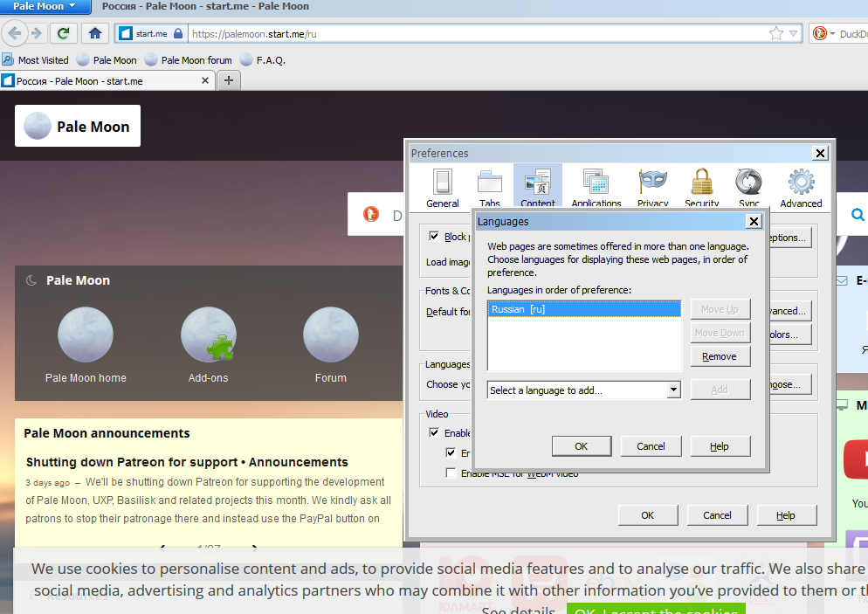Open the Forum shortcut moon icon
Viewport: 868px width, 614px height.
coord(330,335)
